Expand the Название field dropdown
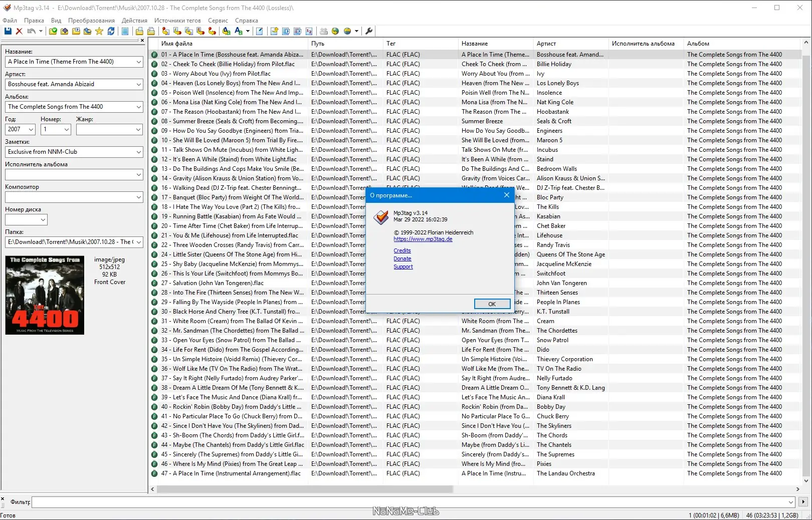This screenshot has height=520, width=812. pyautogui.click(x=139, y=62)
